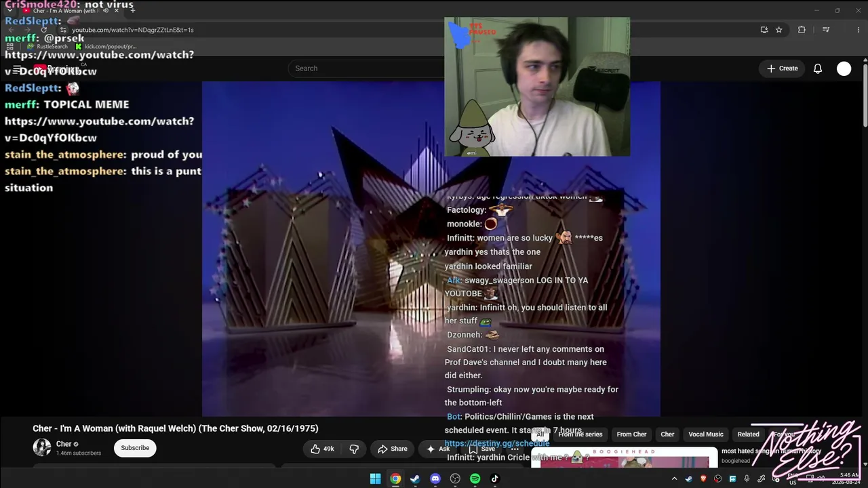Open Steam from the taskbar

pyautogui.click(x=415, y=479)
